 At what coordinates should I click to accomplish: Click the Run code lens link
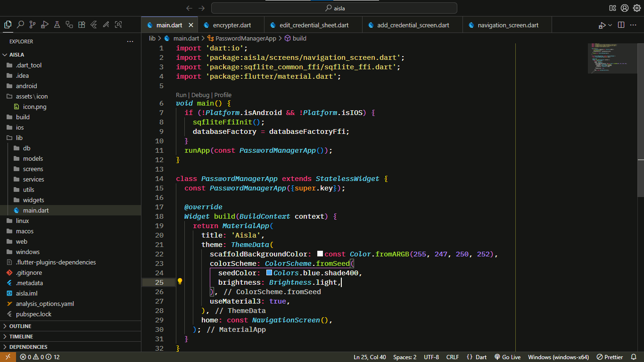tap(181, 95)
